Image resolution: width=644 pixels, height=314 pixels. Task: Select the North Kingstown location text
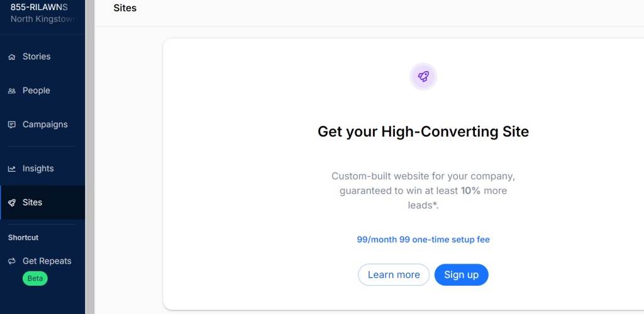point(43,19)
